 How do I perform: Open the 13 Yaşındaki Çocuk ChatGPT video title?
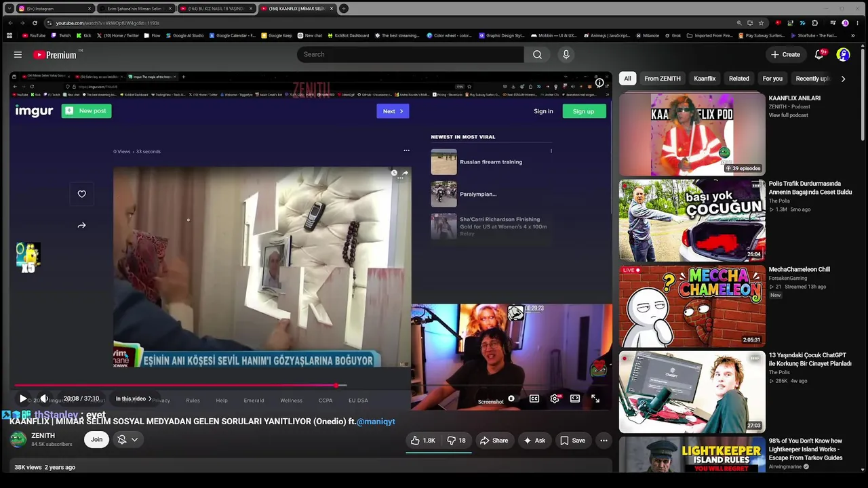(810, 359)
